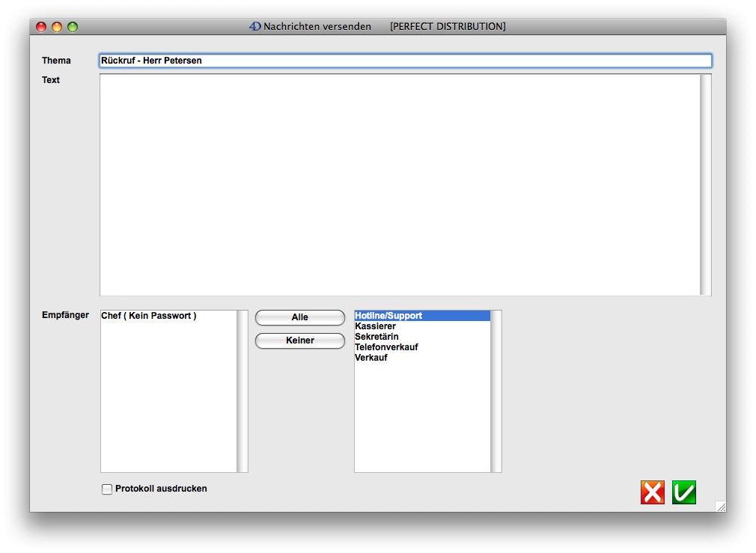The height and width of the screenshot is (553, 756).
Task: Click the scrollbar of the group list
Action: click(x=496, y=391)
